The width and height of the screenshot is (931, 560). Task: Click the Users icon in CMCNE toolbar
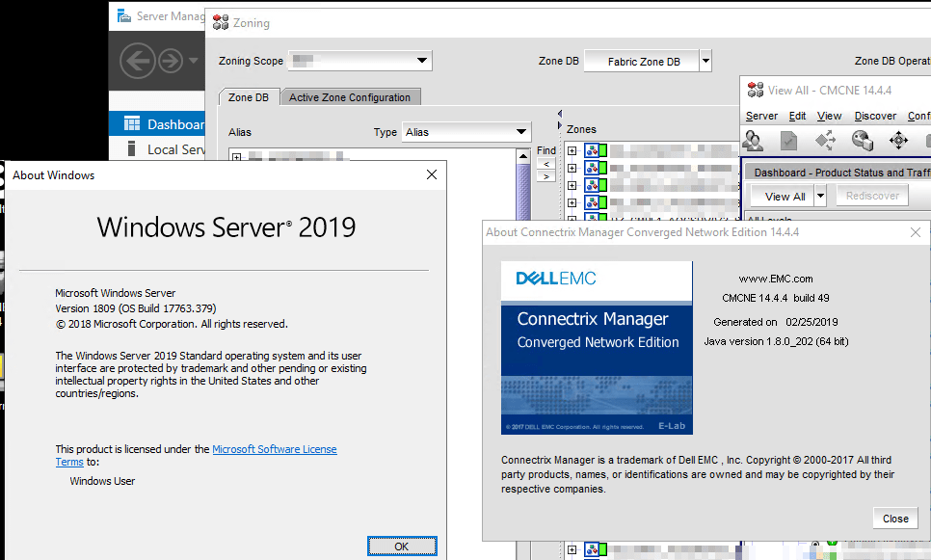[753, 141]
